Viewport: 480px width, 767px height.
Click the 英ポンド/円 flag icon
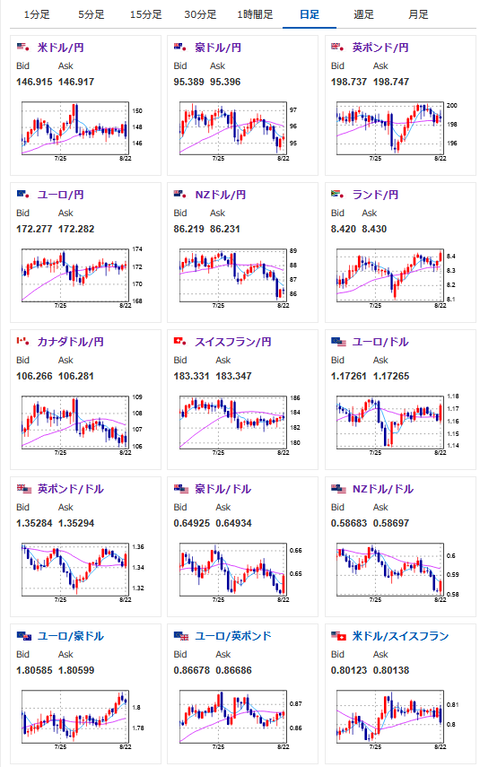click(338, 47)
